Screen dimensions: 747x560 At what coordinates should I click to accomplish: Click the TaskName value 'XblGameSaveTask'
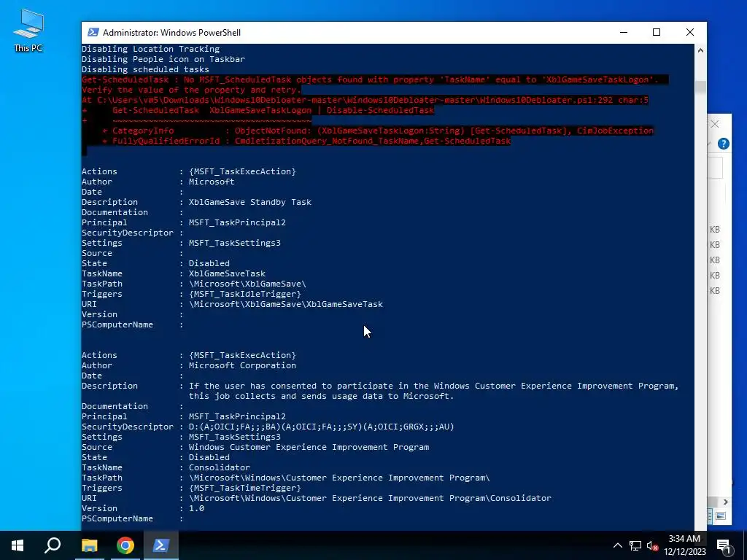(227, 273)
